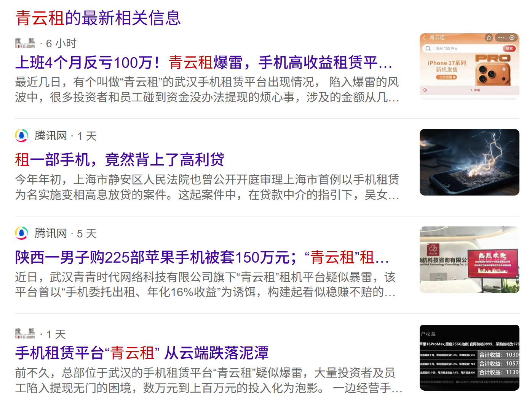Click the 5 天 timestamp

(87, 233)
